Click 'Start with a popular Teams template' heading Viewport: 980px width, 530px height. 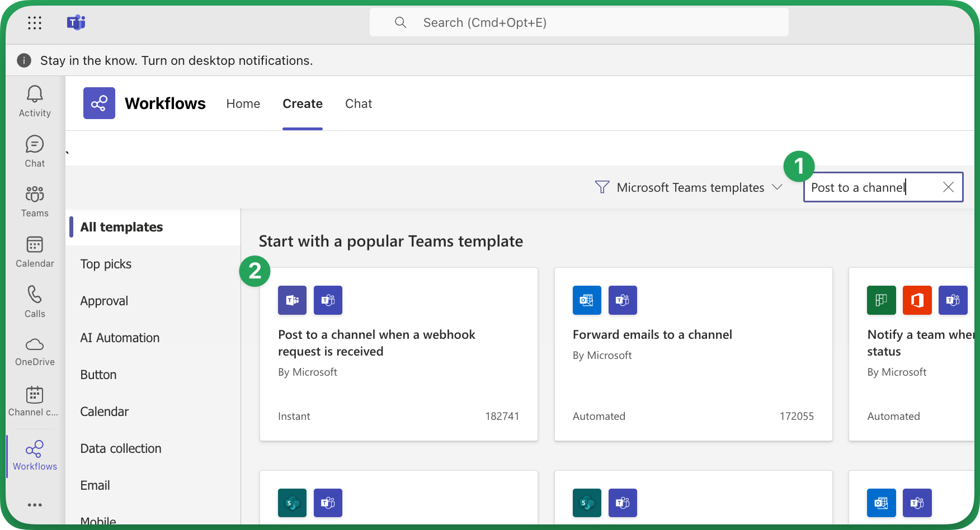click(391, 241)
